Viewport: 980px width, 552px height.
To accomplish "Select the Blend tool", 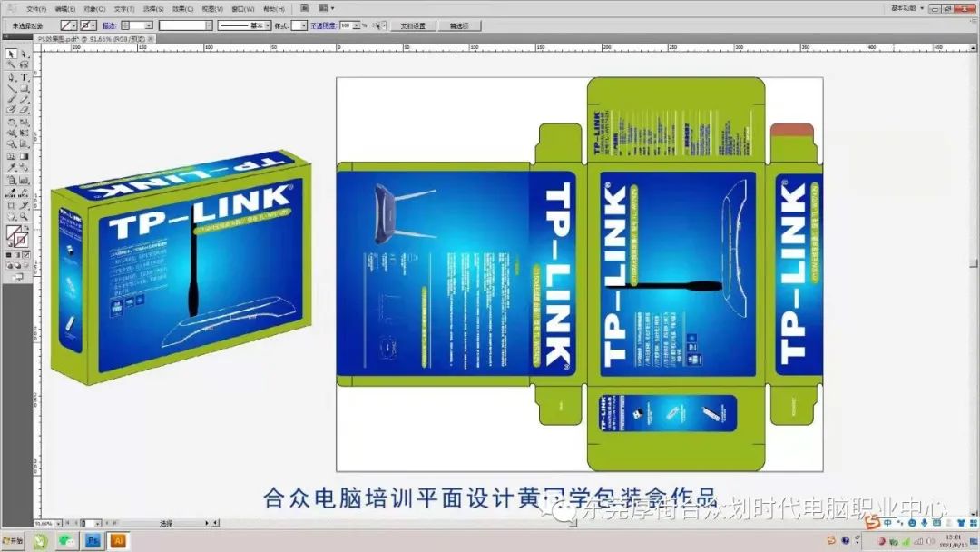I will pyautogui.click(x=24, y=167).
